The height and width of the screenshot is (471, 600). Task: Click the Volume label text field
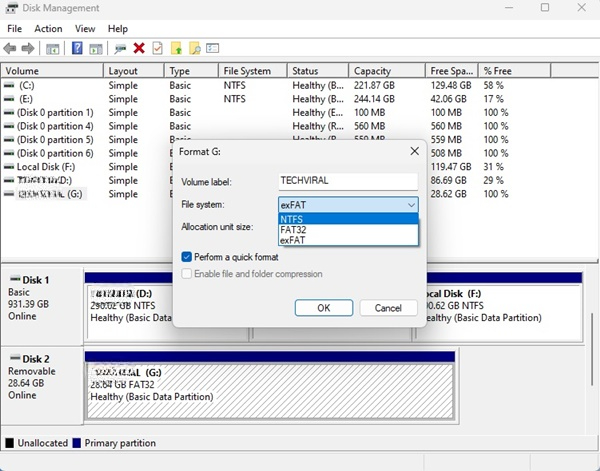point(348,181)
